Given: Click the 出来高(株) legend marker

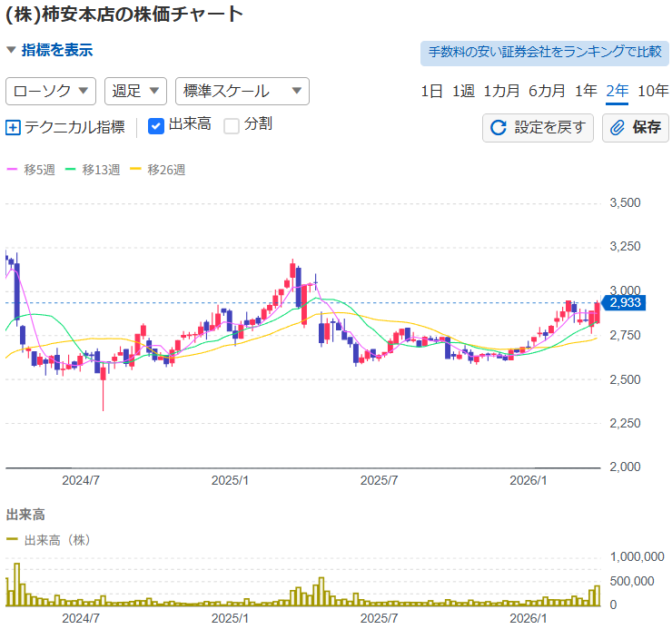Looking at the screenshot, I should tap(12, 539).
